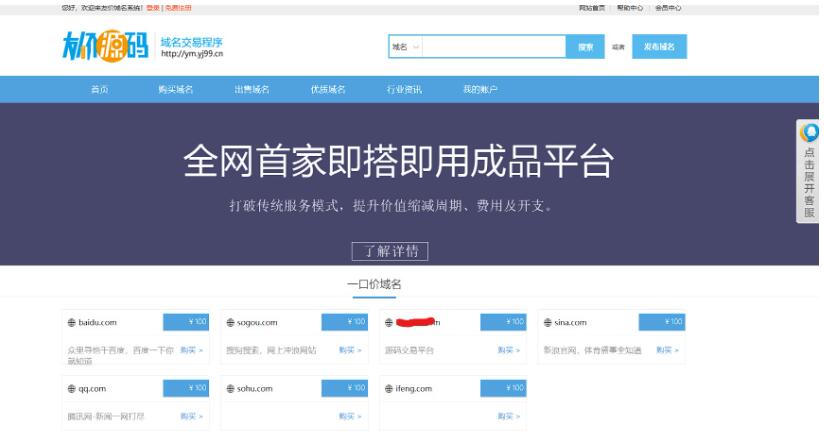824x434 pixels.
Task: Click the globe icon beside sogou.com
Action: [230, 323]
